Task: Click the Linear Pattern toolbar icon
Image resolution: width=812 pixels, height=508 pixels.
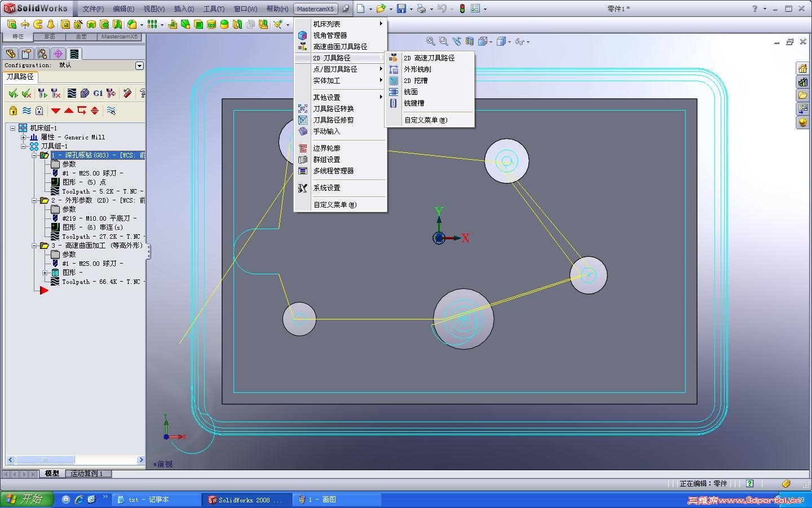Action: [152, 24]
